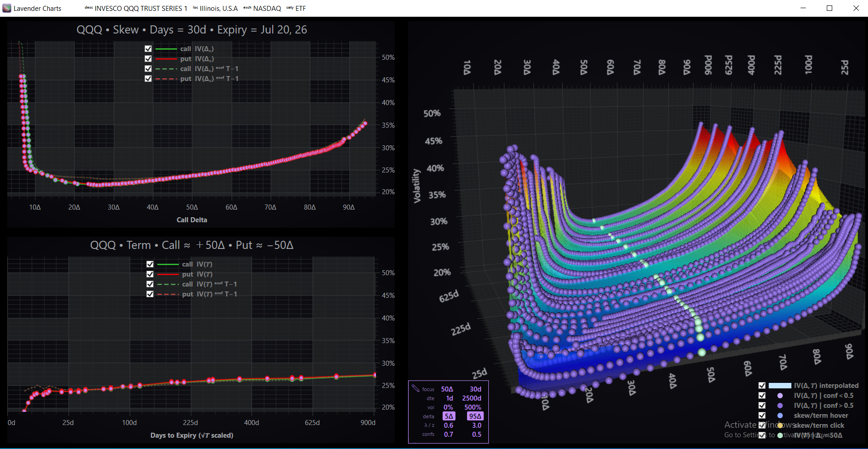Maximize the Lavender Charts window
868x449 pixels.
coord(829,8)
